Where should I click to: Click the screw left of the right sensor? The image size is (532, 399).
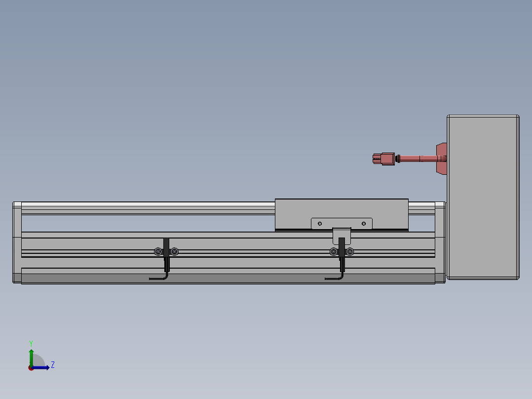point(333,252)
